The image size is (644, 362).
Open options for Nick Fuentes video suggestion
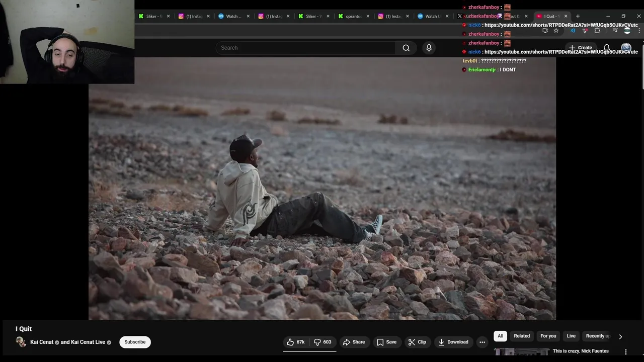coord(626,352)
